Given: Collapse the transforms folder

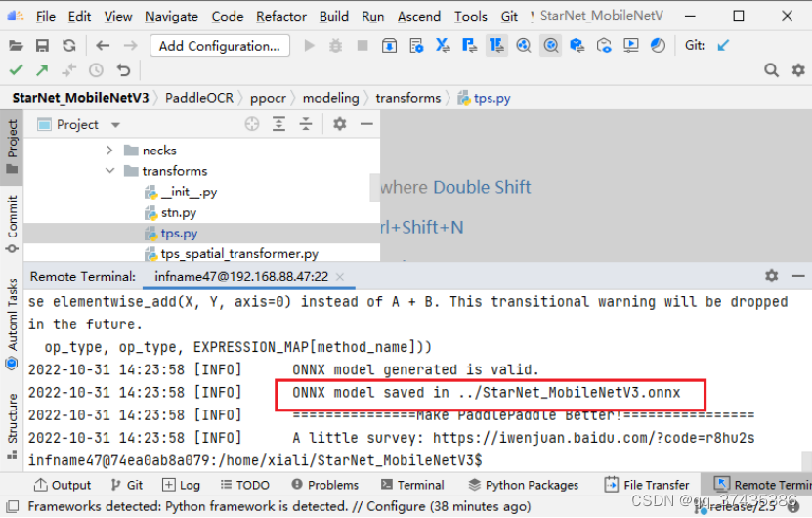Looking at the screenshot, I should (109, 171).
